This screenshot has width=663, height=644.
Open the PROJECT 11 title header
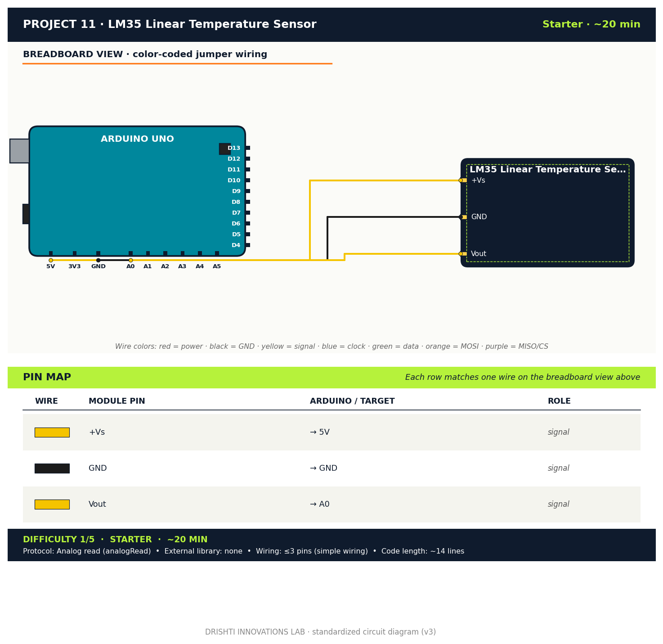click(170, 24)
